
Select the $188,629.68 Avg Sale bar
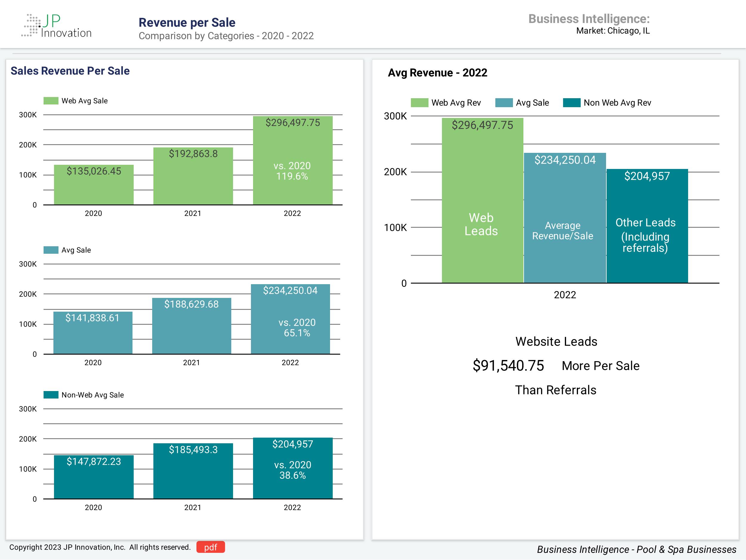tap(192, 326)
